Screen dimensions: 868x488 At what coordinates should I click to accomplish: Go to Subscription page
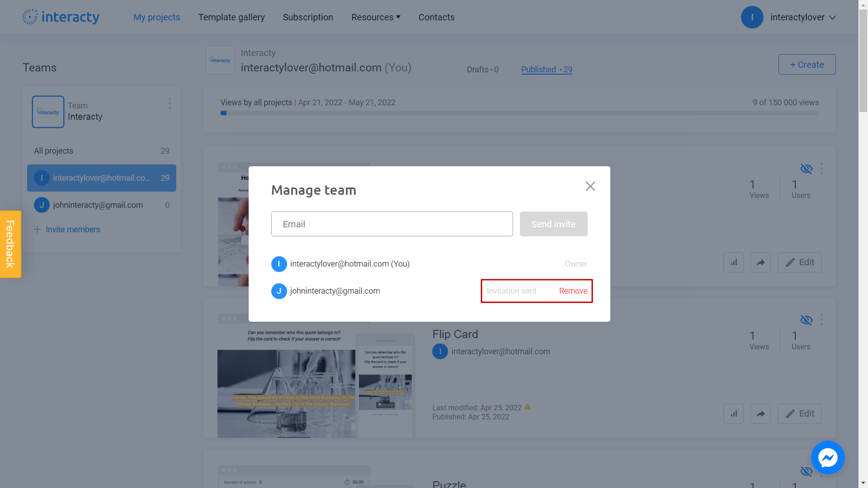click(308, 17)
